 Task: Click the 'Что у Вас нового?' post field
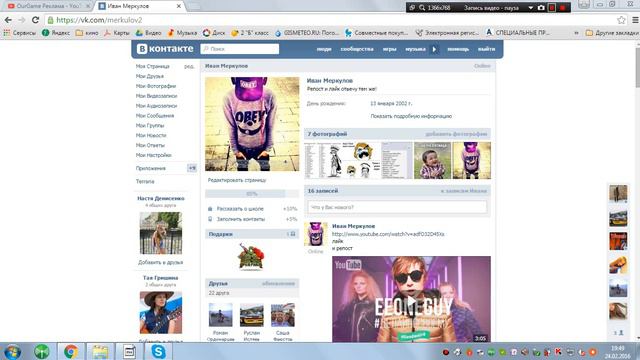click(397, 207)
